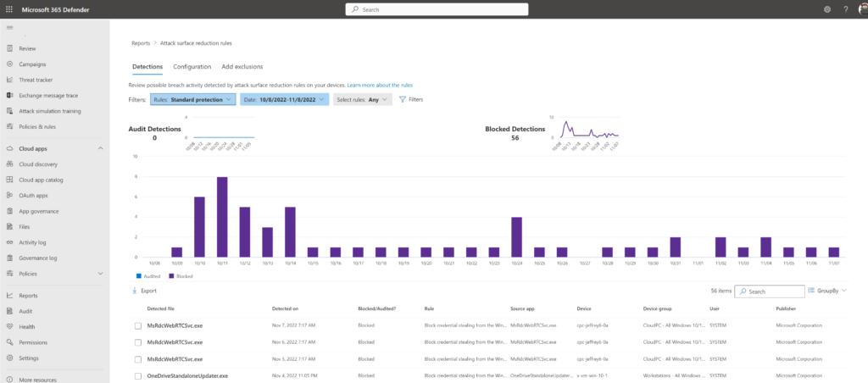Click the Governance log icon
The image size is (868, 383).
point(9,258)
